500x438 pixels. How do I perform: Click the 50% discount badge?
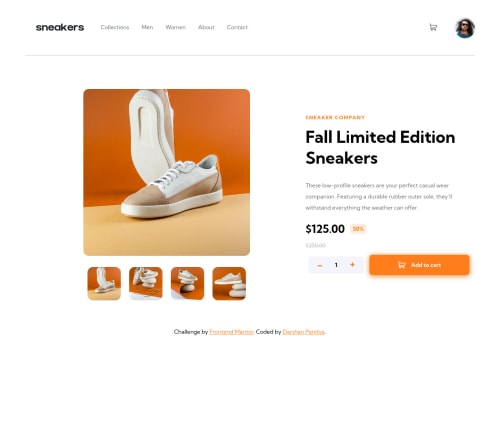358,229
